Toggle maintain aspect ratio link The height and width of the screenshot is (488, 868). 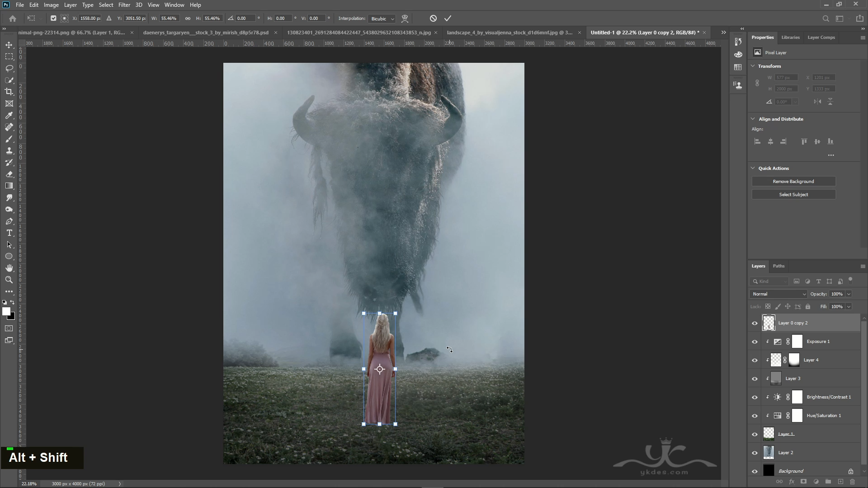[x=188, y=19]
